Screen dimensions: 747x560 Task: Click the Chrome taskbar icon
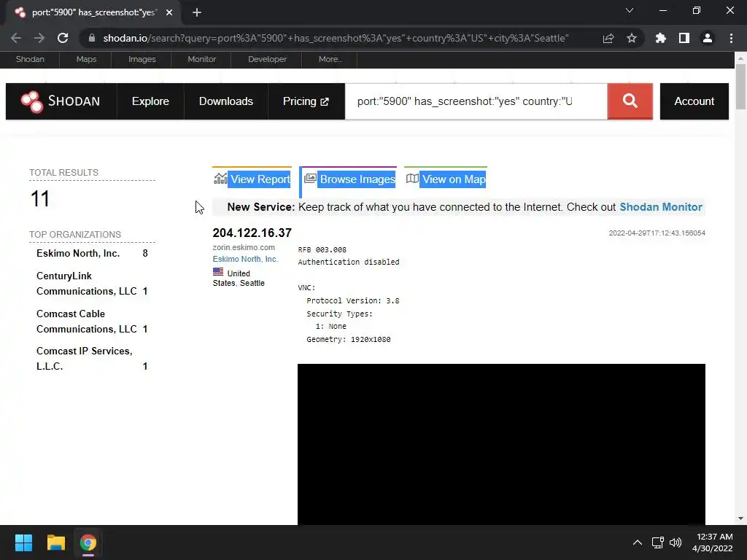88,542
